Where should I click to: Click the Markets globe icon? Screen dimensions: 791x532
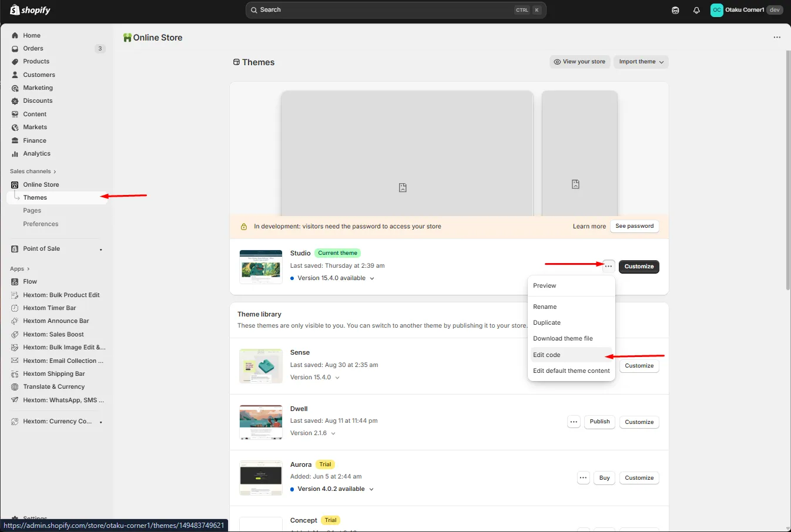pos(15,127)
